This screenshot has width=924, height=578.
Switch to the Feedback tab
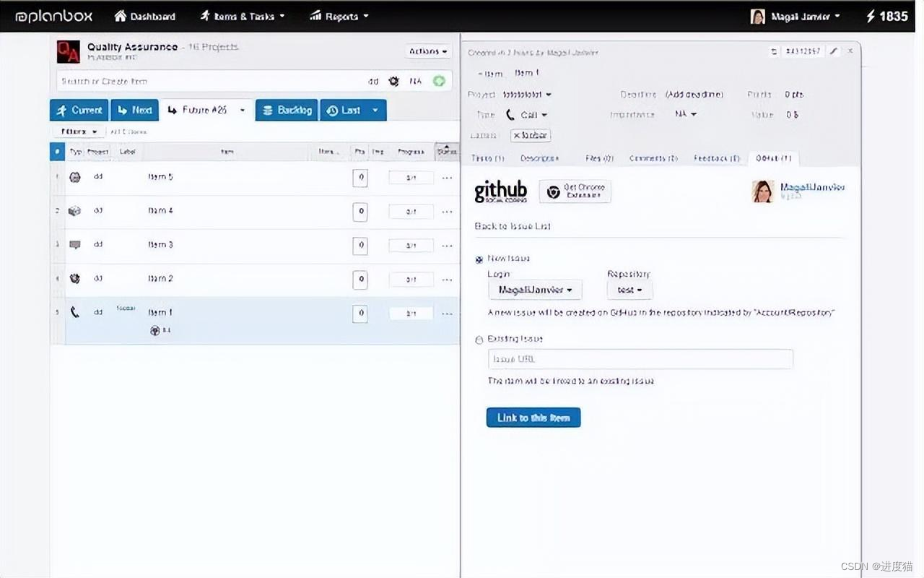tap(717, 158)
